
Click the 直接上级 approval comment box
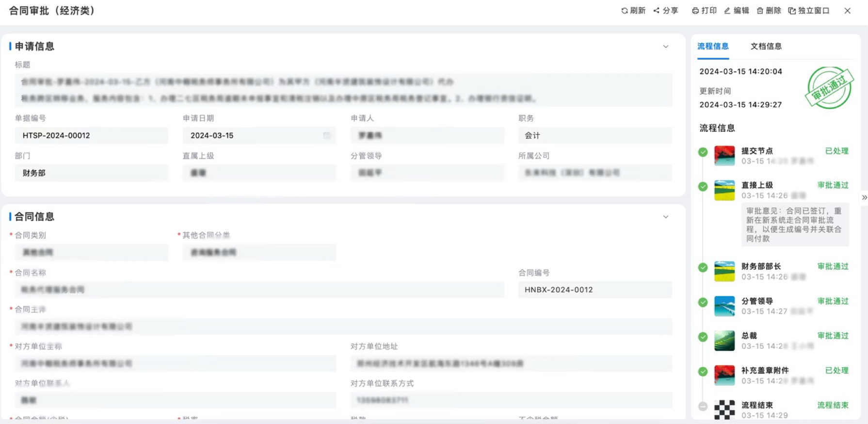(x=795, y=225)
